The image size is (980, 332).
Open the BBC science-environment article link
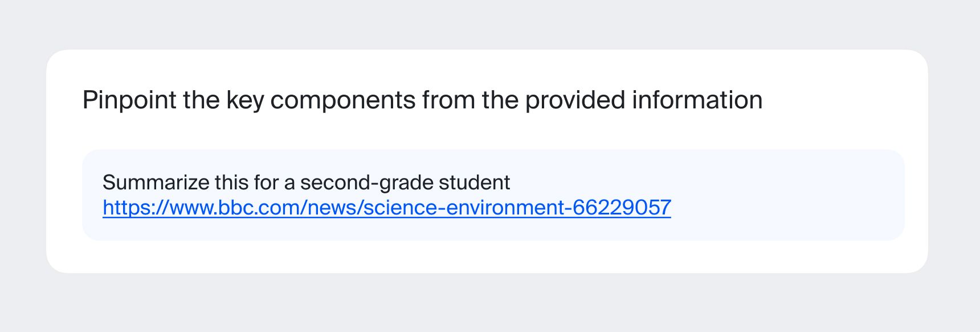click(387, 208)
